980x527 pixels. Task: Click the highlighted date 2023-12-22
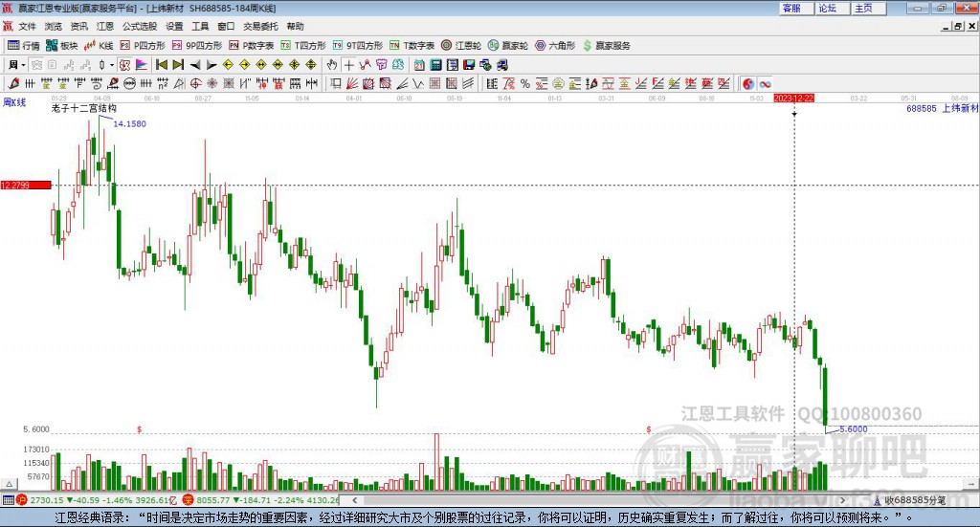tap(793, 98)
